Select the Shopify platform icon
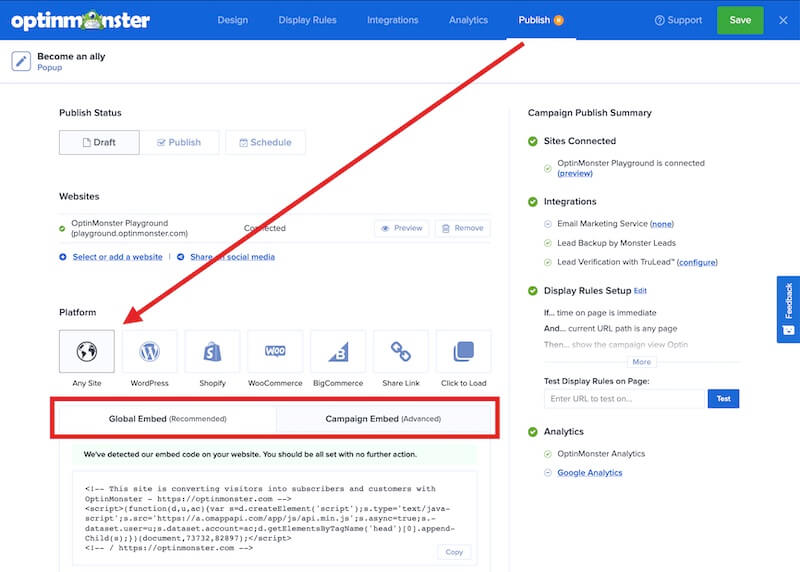Screen dimensions: 800x572 [212, 351]
